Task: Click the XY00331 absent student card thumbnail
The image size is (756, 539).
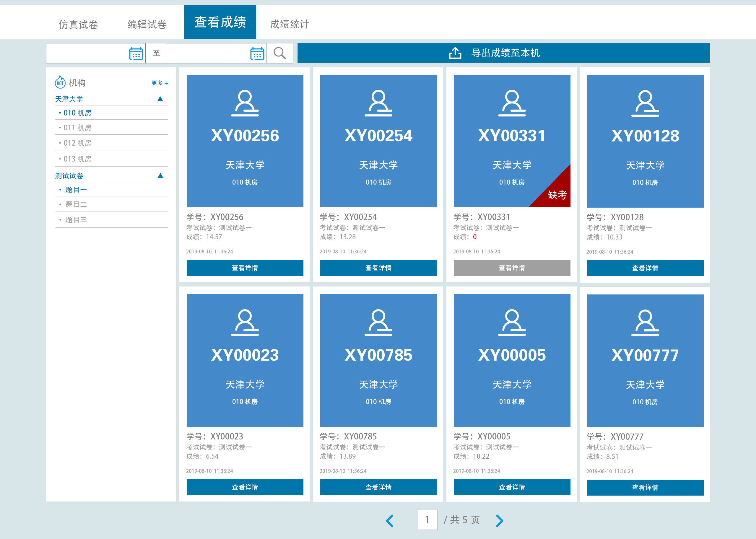Action: click(x=512, y=141)
